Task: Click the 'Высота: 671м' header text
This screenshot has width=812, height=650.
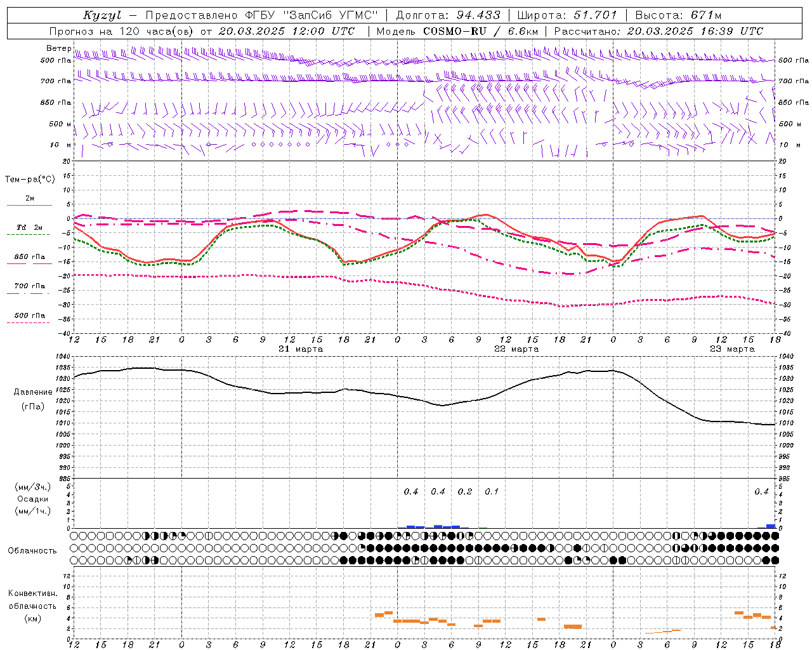Action: coord(678,15)
